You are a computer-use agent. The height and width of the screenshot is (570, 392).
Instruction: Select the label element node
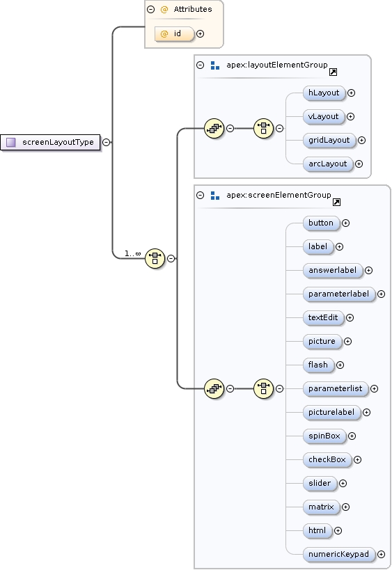coord(317,247)
